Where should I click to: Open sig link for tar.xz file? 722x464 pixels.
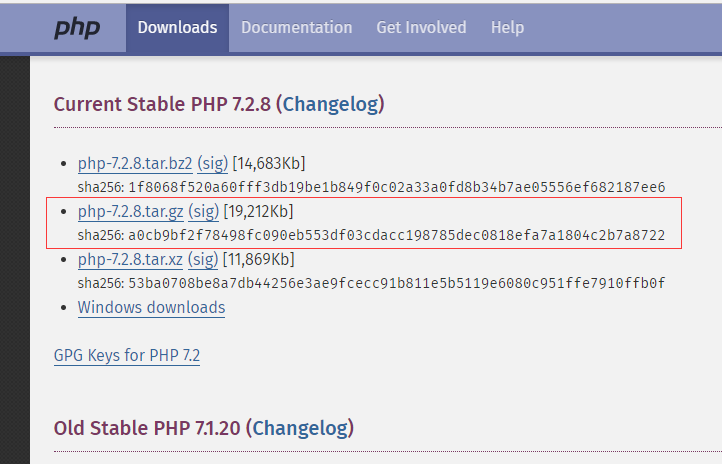coord(203,259)
